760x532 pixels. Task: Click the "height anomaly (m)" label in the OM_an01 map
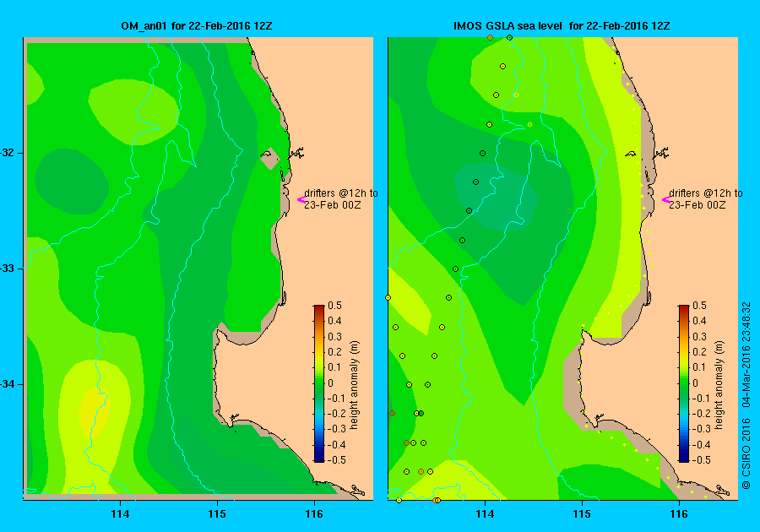point(355,385)
